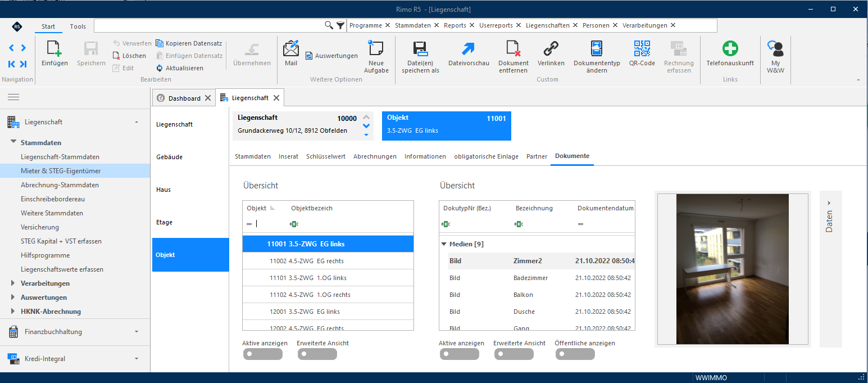Open the Schlüsselwert tab

click(x=326, y=156)
